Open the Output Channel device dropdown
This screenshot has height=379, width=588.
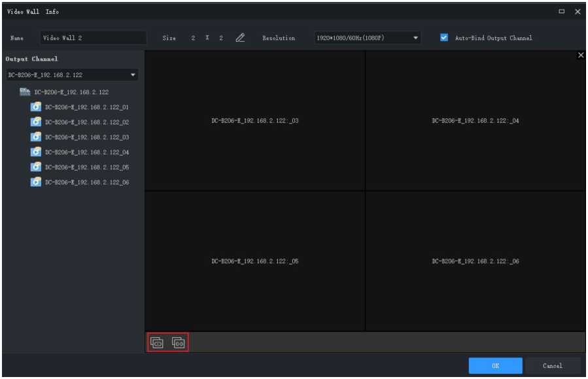point(71,75)
